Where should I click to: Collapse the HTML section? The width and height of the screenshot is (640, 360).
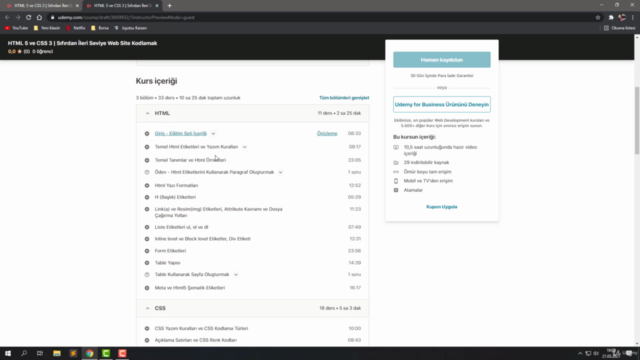click(147, 113)
